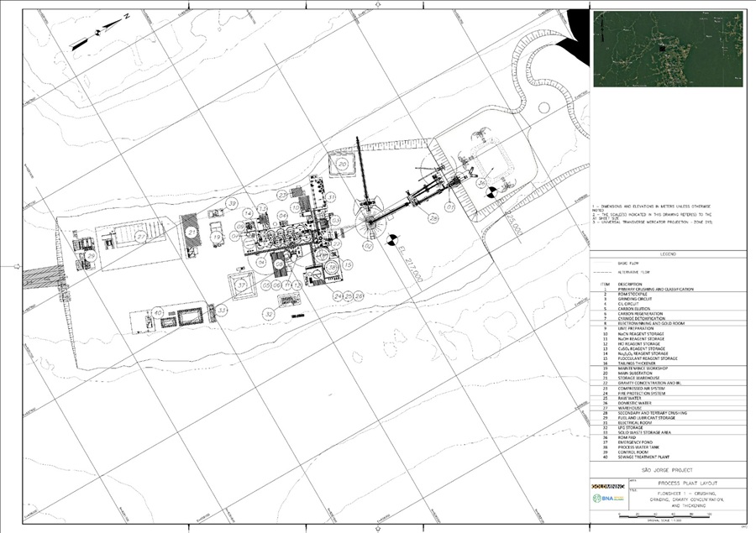The image size is (756, 533).
Task: Select map balloon 36 on ROM pad
Action: click(x=481, y=183)
